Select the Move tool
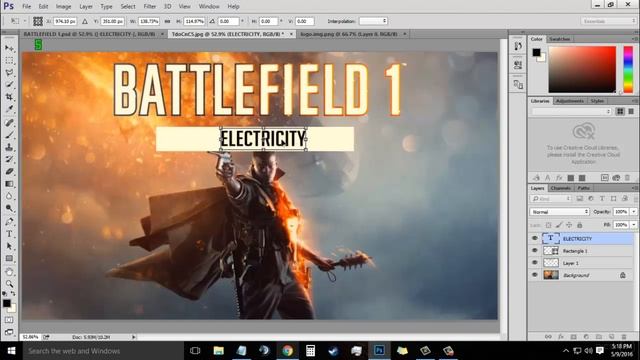The height and width of the screenshot is (360, 640). [9, 48]
